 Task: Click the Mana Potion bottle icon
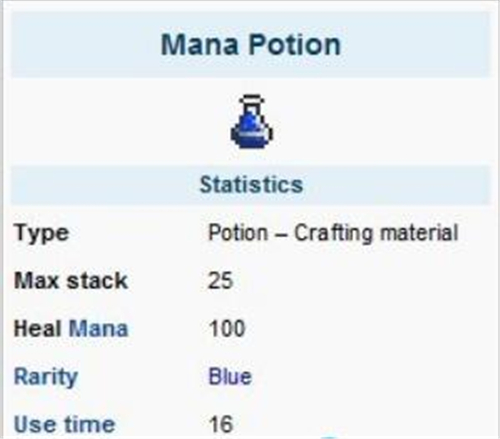coord(252,121)
